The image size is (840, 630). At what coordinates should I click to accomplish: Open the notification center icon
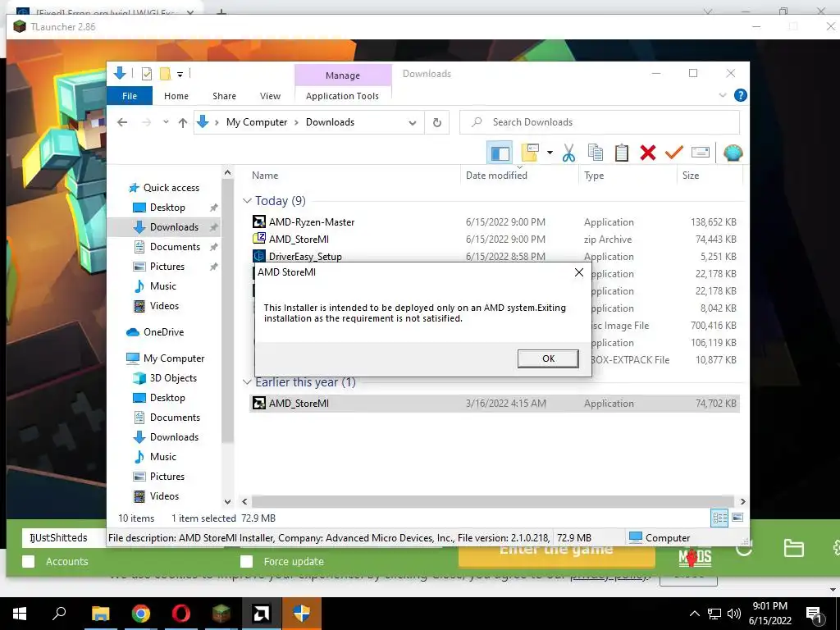tap(815, 614)
